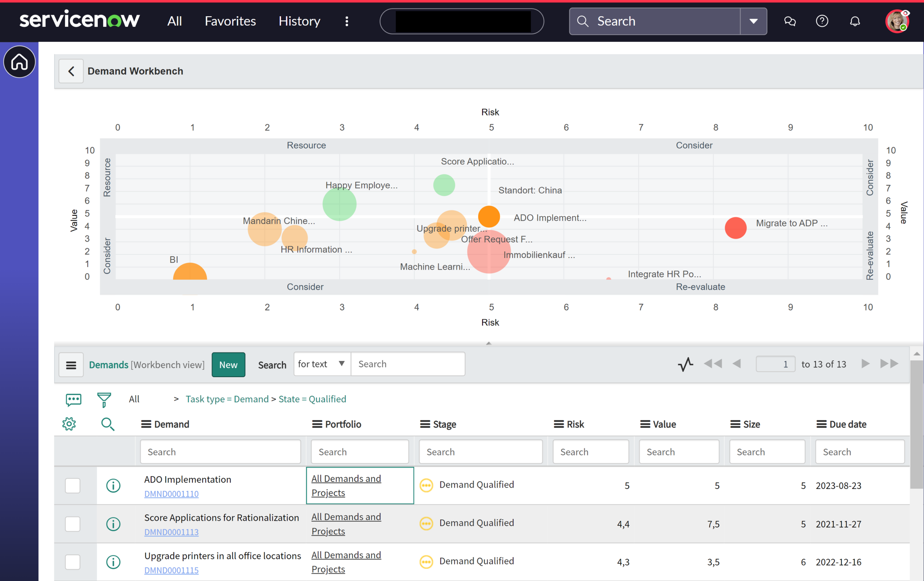Click the Stage column search field
The width and height of the screenshot is (924, 581).
(x=480, y=452)
